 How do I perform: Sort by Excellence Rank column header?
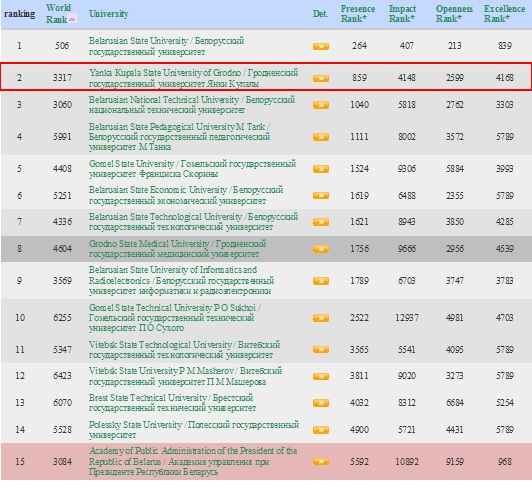pyautogui.click(x=504, y=14)
